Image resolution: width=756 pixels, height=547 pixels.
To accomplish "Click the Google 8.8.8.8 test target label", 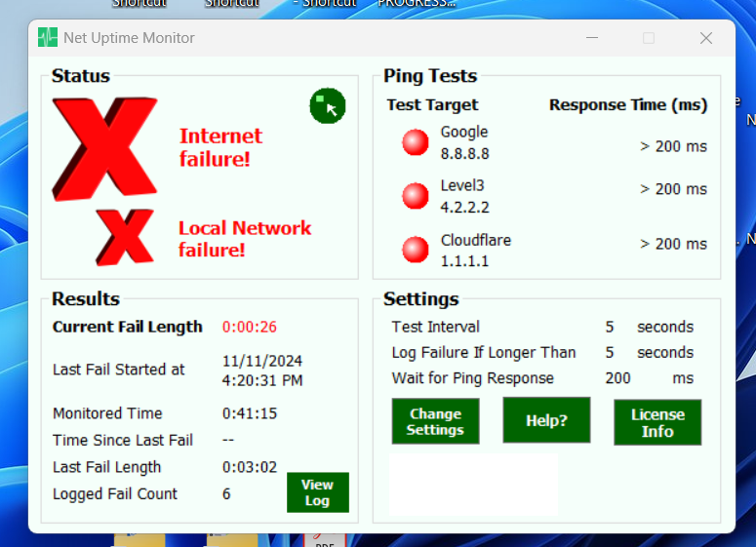I will 464,142.
